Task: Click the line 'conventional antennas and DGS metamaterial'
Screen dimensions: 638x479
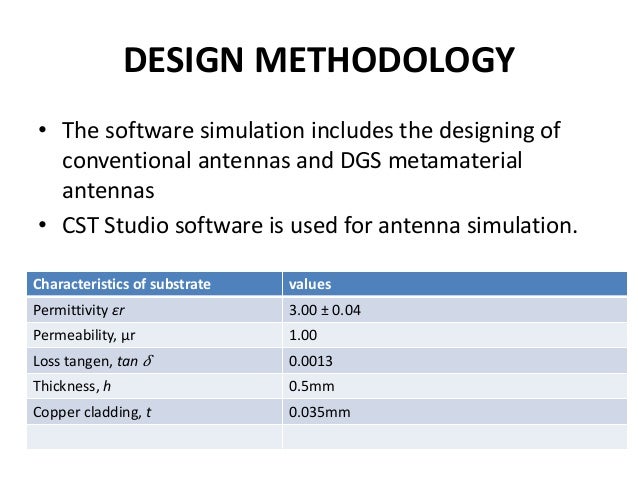Action: [292, 160]
